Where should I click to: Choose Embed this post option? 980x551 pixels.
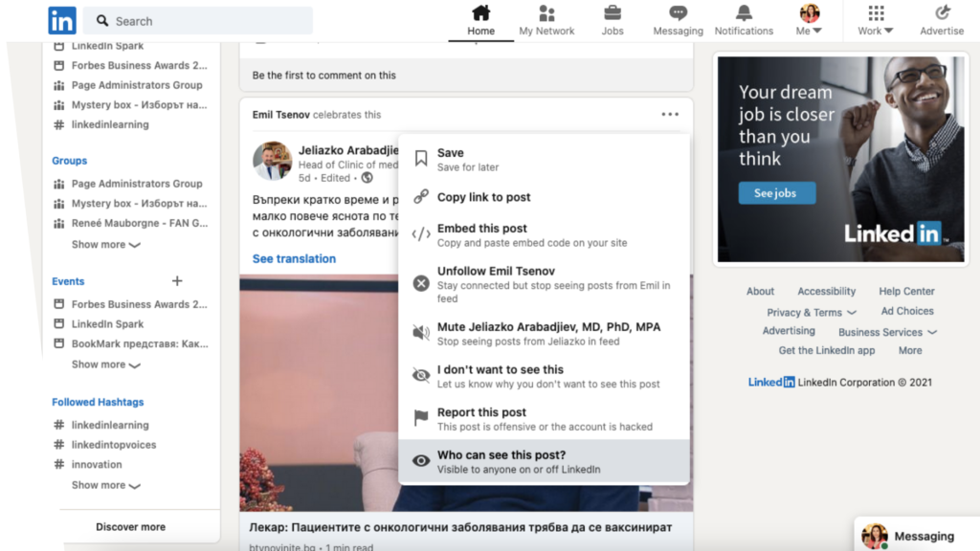[544, 235]
